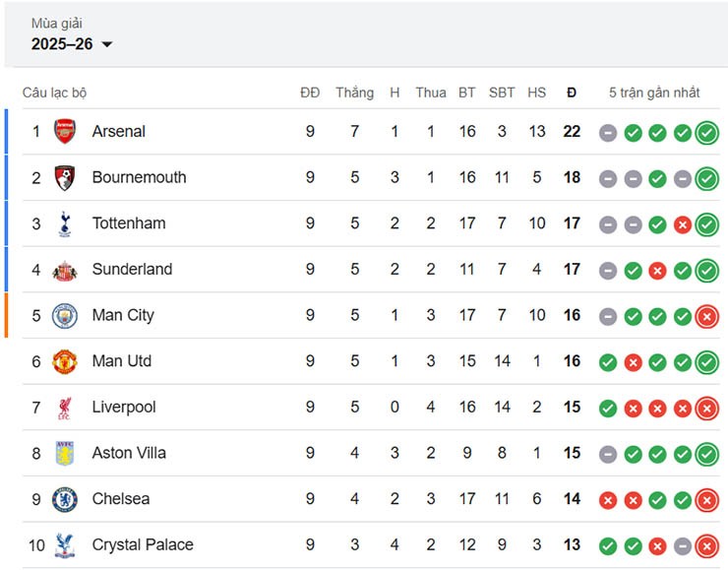This screenshot has height=570, width=728.
Task: Click the Thắng column header
Action: 354,93
